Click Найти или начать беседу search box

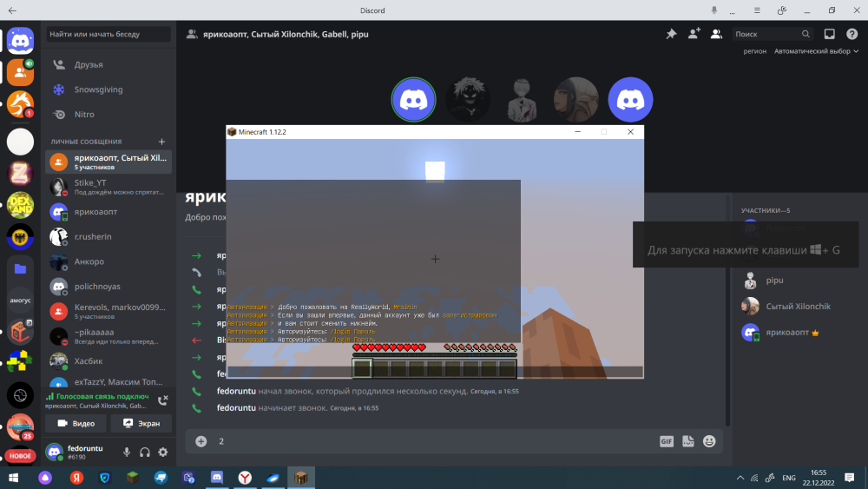[108, 35]
